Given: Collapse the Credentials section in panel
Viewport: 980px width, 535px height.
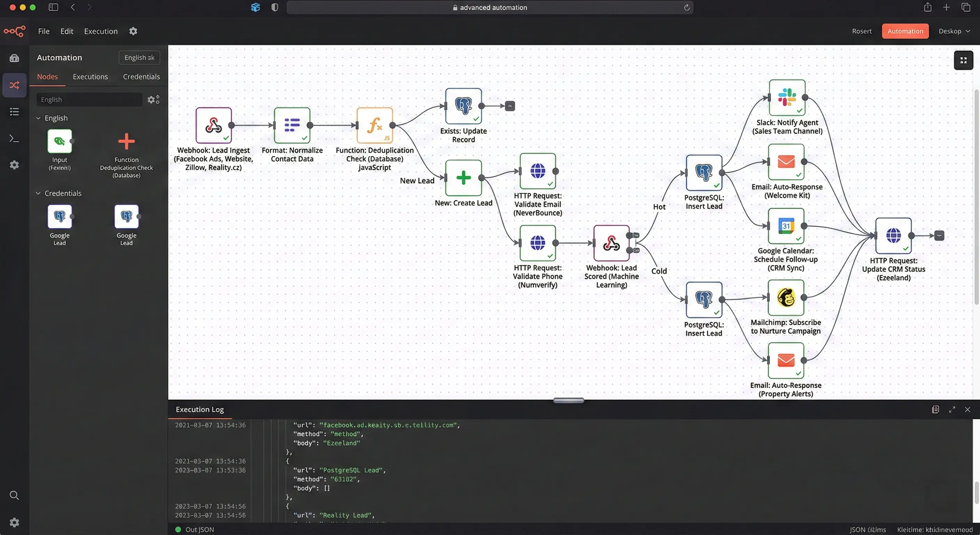Looking at the screenshot, I should (x=38, y=193).
